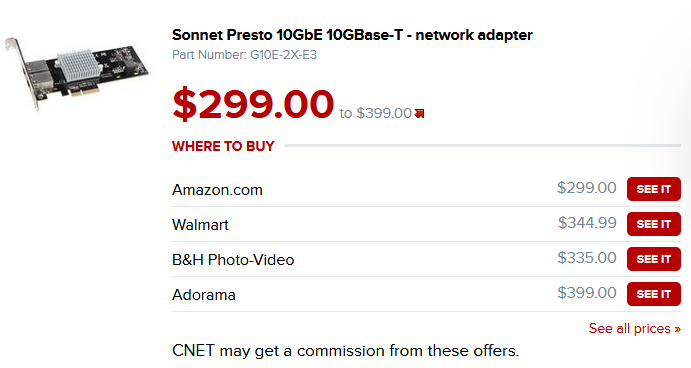Image resolution: width=691 pixels, height=368 pixels.
Task: Select the B&H Photo-Video retailer name
Action: click(x=233, y=260)
